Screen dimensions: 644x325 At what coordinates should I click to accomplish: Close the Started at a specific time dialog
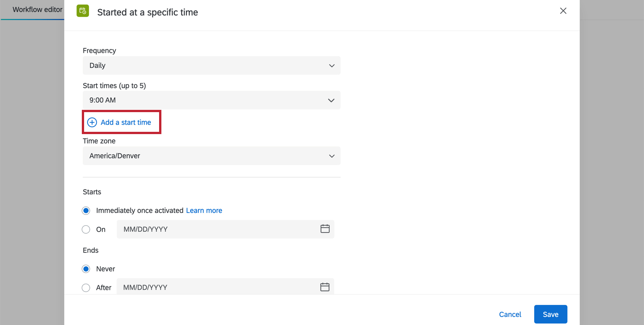(563, 11)
